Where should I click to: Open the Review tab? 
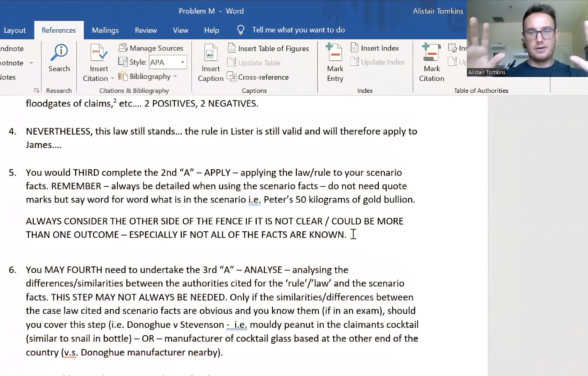pos(146,30)
